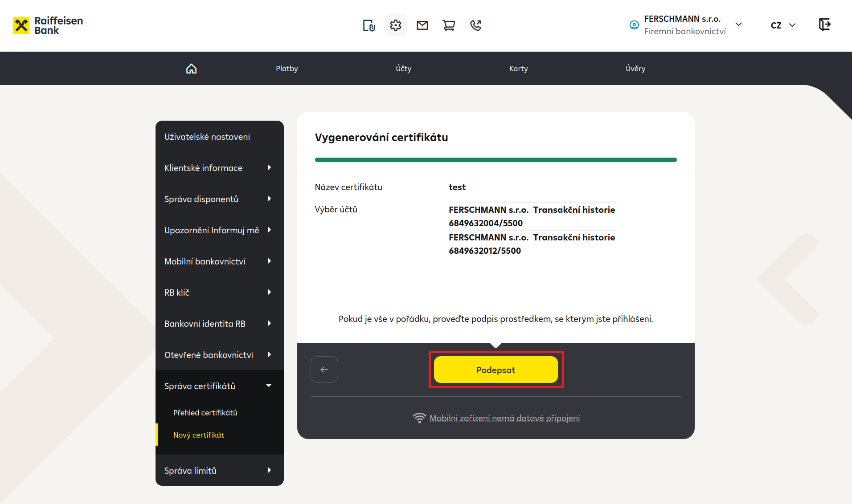Open the Platby menu
Screen dimensions: 852x504
pos(287,69)
